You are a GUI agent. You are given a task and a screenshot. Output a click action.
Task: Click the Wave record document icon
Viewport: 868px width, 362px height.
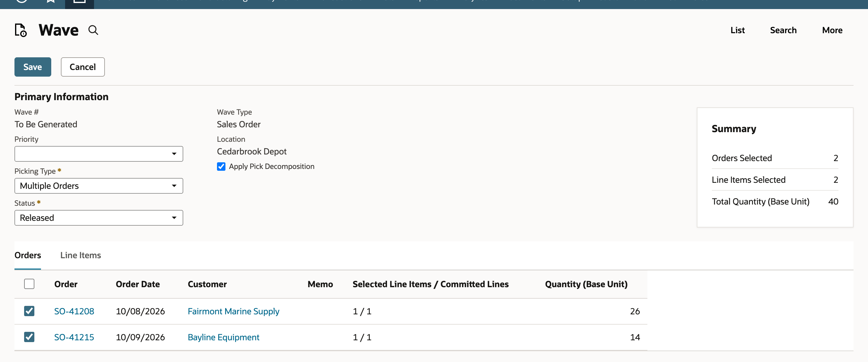(21, 30)
